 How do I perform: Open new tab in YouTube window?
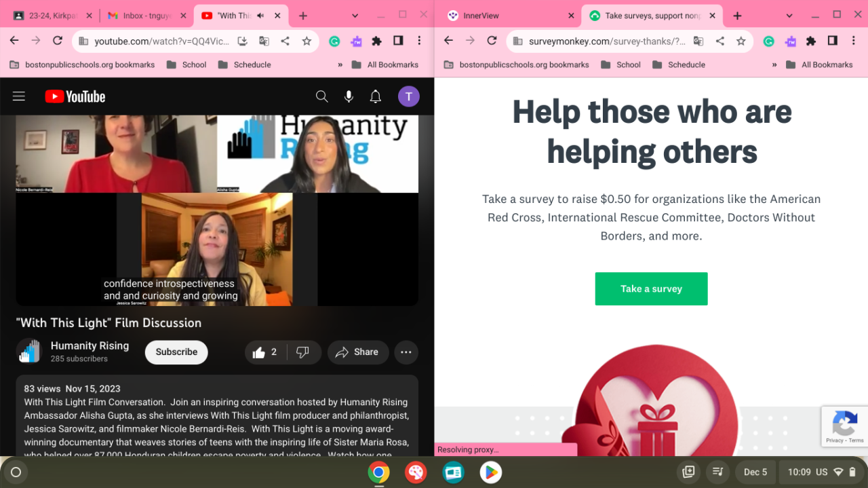(303, 16)
